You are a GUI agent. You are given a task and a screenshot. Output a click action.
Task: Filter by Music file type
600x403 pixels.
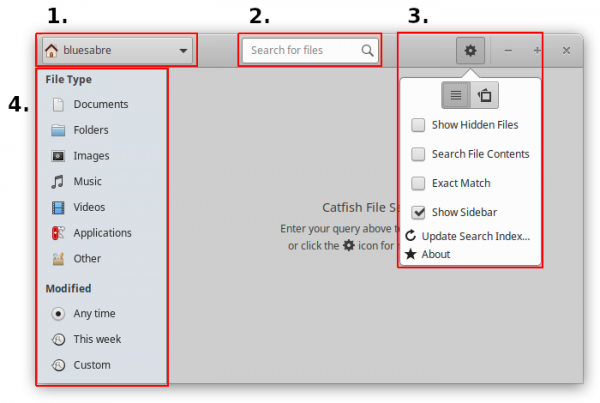pos(77,181)
